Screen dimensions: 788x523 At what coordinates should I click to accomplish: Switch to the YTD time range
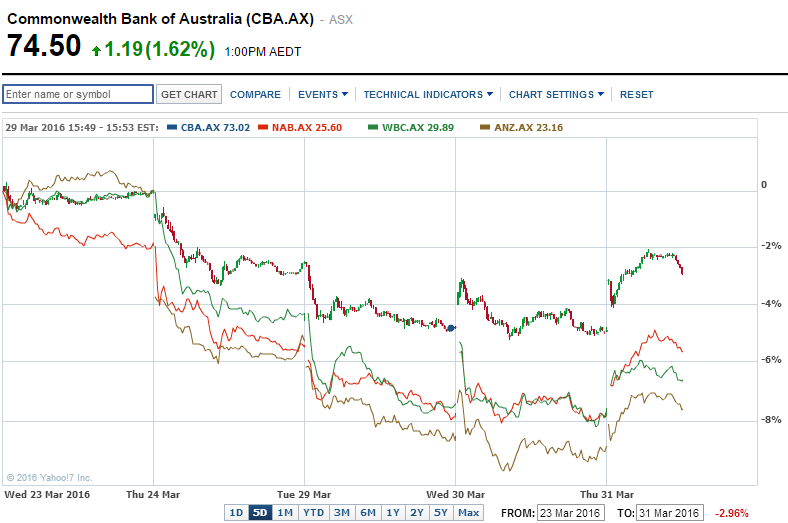pyautogui.click(x=314, y=513)
